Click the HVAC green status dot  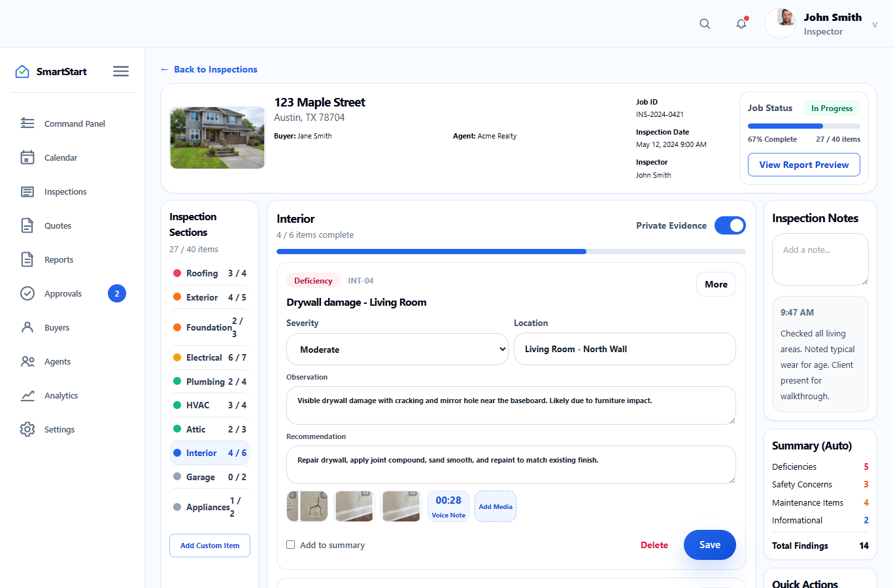click(x=177, y=405)
